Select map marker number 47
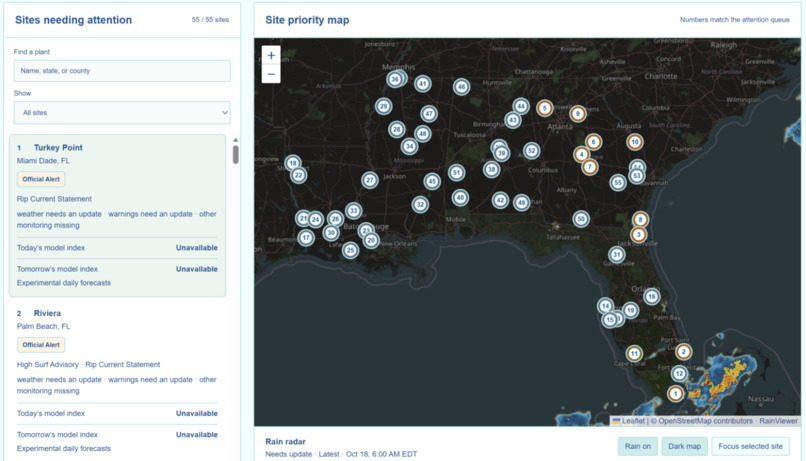 coord(429,114)
